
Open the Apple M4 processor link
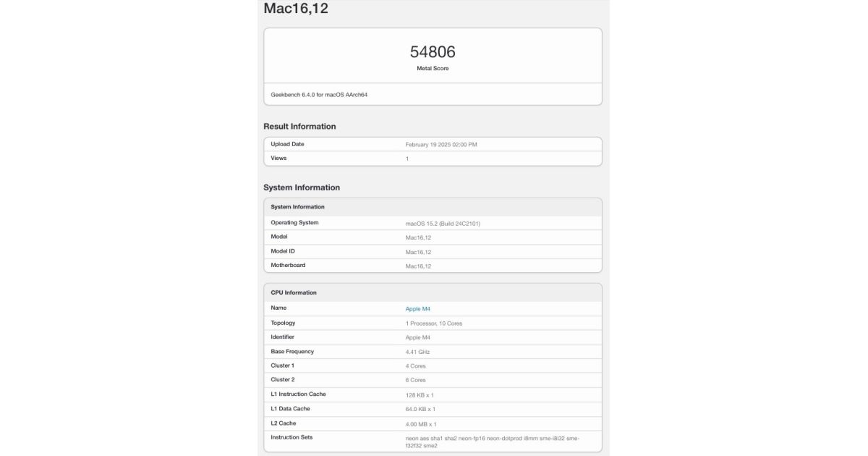(417, 309)
